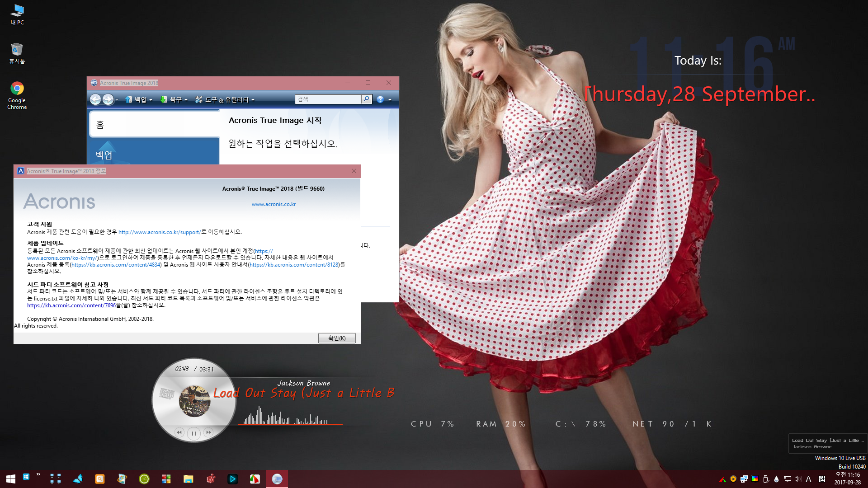Click the RAM 20% meter text
Viewport: 868px width, 488px height.
pos(501,424)
